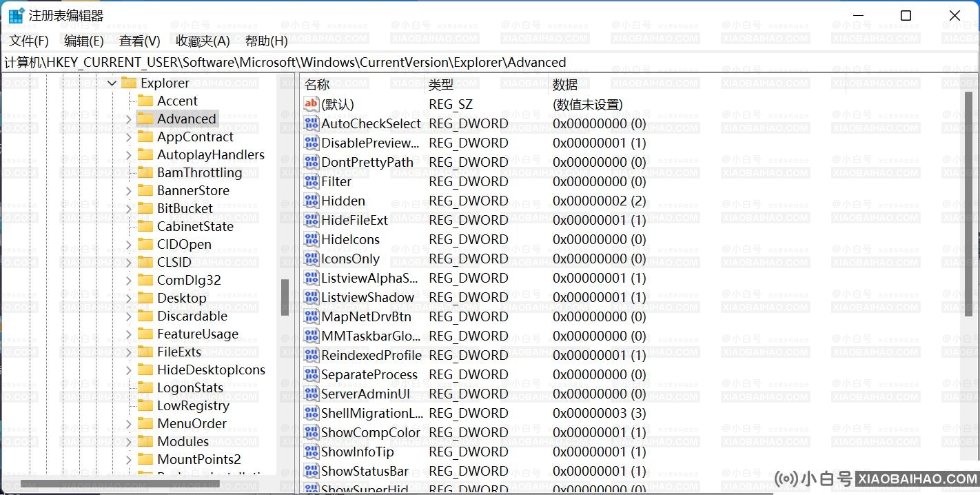
Task: Click the AutoCheckSelect DWORD value icon
Action: (312, 123)
